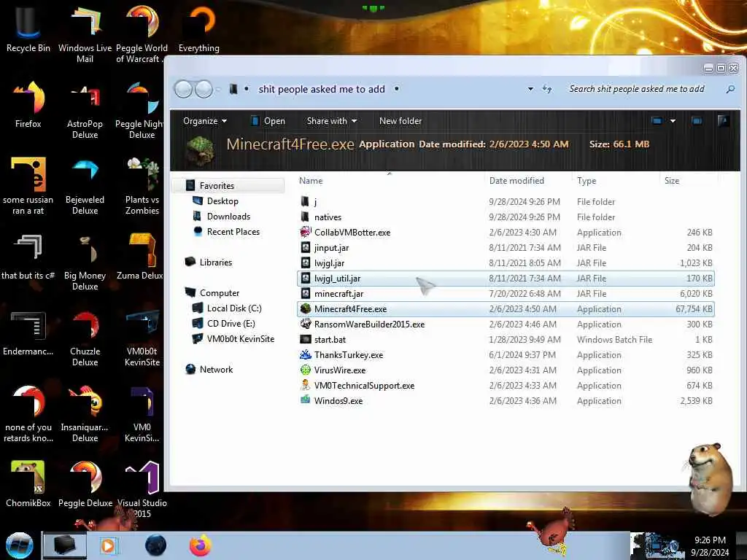Viewport: 747px width, 560px height.
Task: Select start.bat file
Action: pos(506,340)
